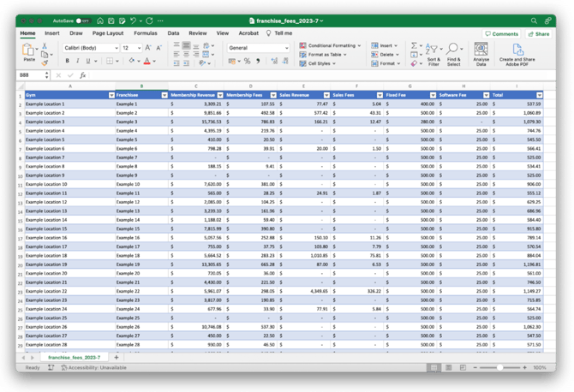This screenshot has height=392, width=574.
Task: Click the Share button
Action: (x=540, y=34)
